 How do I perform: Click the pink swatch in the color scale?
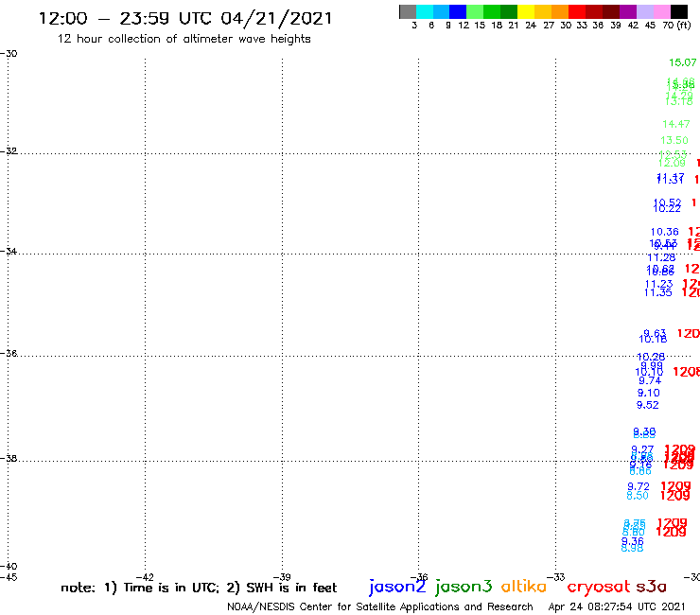point(662,11)
